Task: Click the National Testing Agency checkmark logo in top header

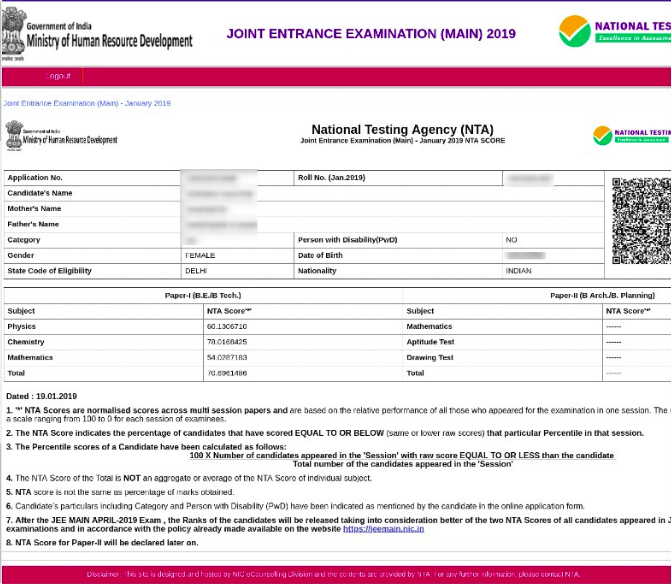Action: (575, 31)
